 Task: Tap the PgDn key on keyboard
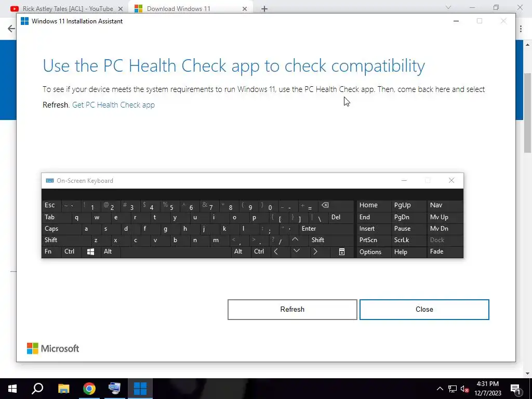[408, 218]
